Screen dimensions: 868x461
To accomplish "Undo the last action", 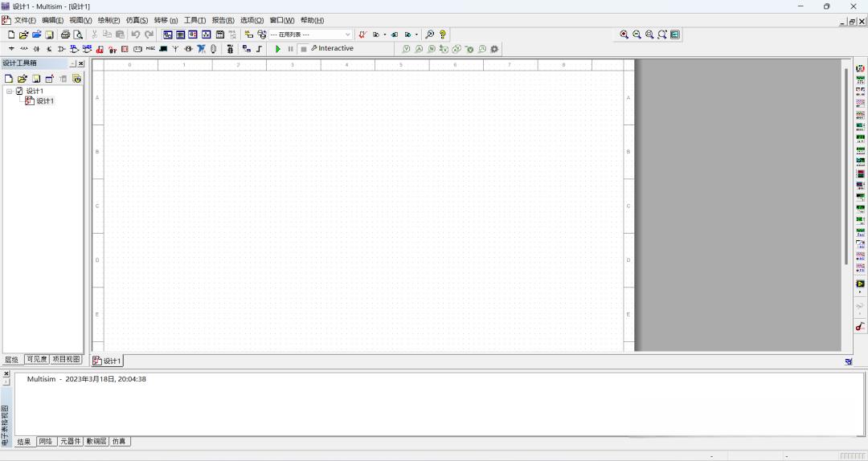I will (135, 35).
